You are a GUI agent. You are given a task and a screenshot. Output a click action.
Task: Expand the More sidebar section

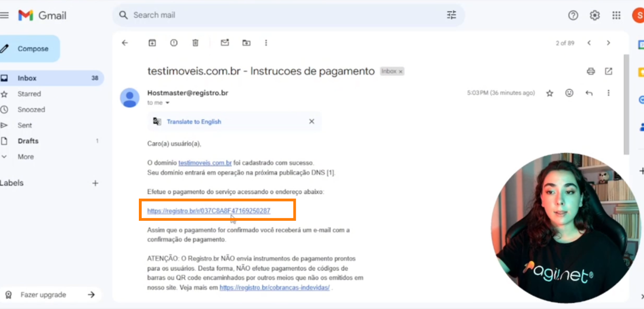point(25,157)
